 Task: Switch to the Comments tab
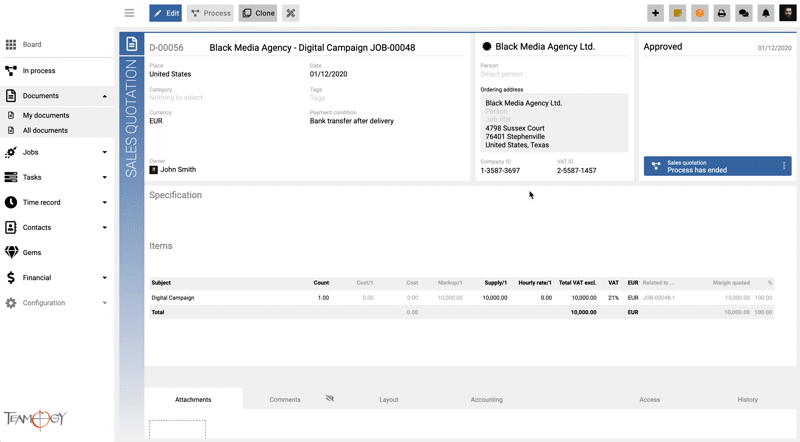pos(285,400)
